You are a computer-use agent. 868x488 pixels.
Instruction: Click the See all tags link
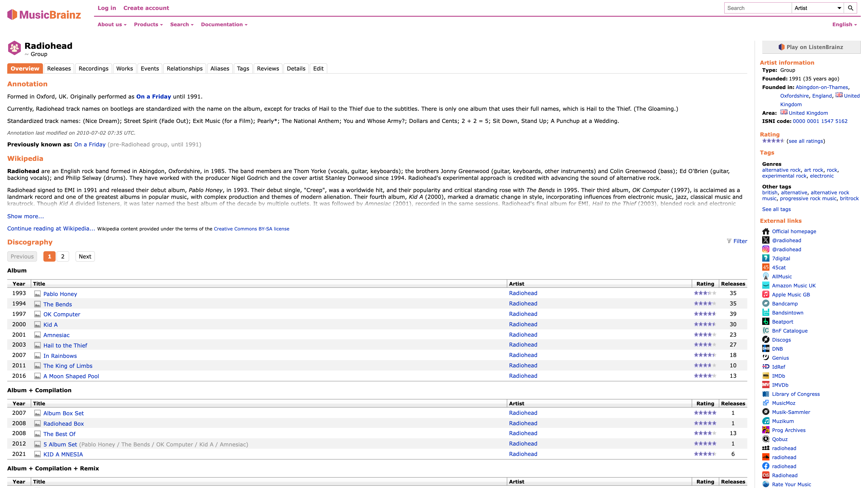point(776,209)
